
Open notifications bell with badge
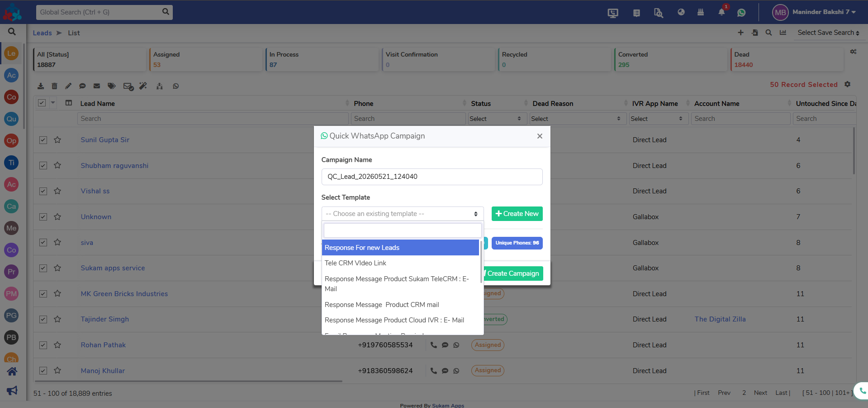point(722,12)
